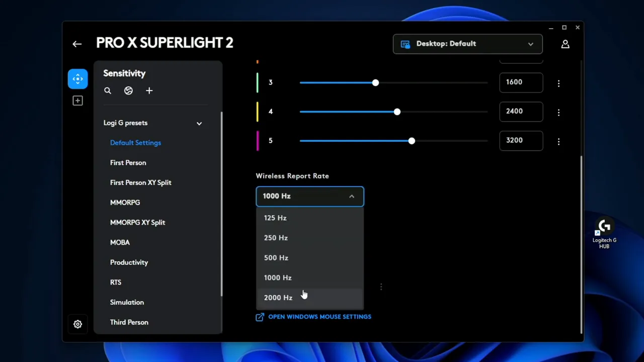644x362 pixels.
Task: Click the 2400 DPI value field
Action: click(521, 112)
